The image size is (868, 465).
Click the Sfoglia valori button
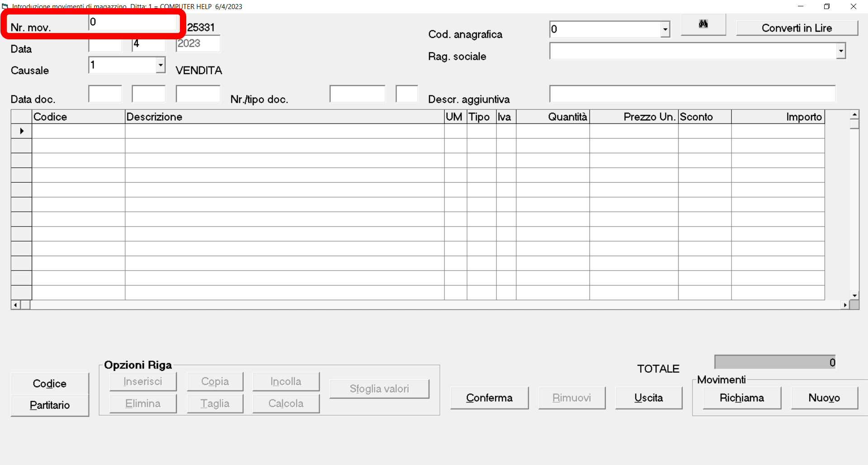(x=379, y=389)
